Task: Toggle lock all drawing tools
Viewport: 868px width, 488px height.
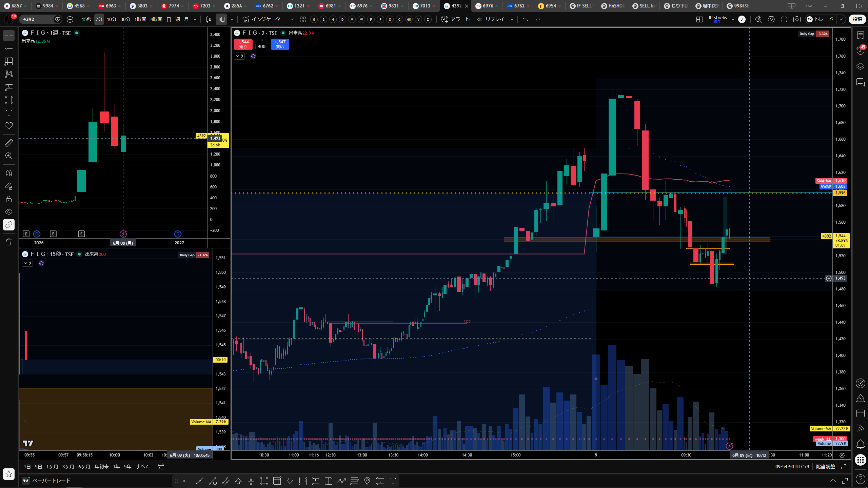Action: pyautogui.click(x=9, y=199)
